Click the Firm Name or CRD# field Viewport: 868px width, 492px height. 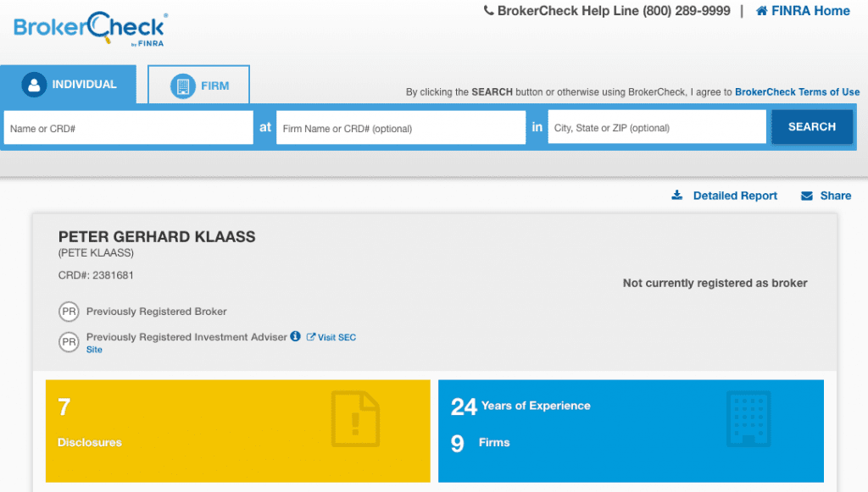[x=400, y=128]
